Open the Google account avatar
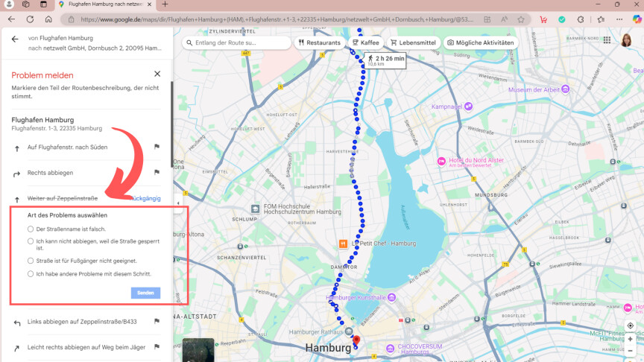The image size is (644, 362). click(x=626, y=39)
